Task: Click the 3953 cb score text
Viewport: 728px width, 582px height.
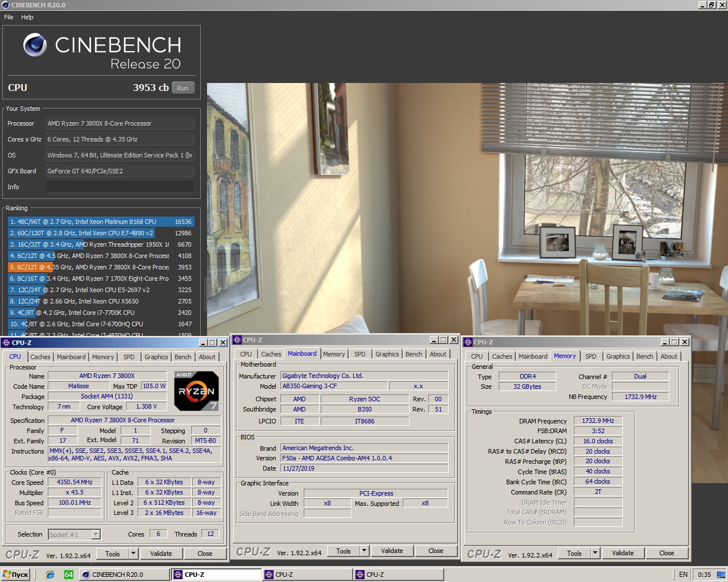Action: [x=151, y=88]
